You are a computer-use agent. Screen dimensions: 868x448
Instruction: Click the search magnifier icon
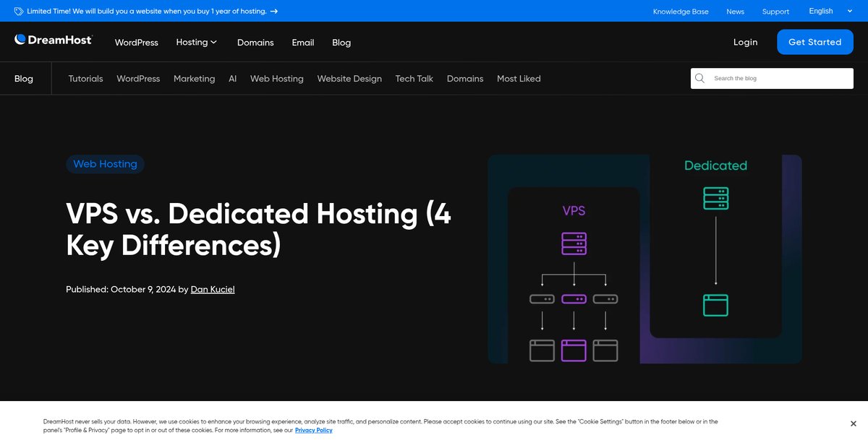[699, 78]
